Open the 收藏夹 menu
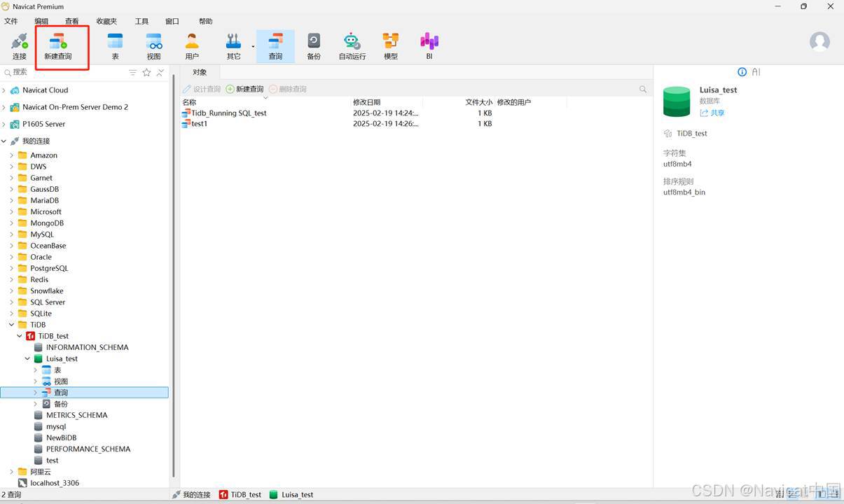844x504 pixels. pyautogui.click(x=106, y=21)
